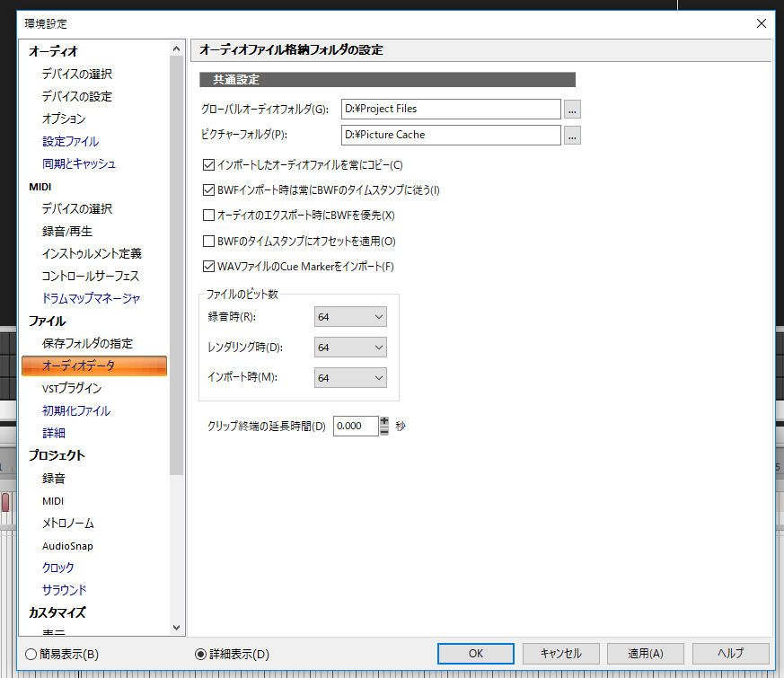The height and width of the screenshot is (678, 784).
Task: Click browse button for グローバルオーディオフォルダ
Action: (572, 109)
